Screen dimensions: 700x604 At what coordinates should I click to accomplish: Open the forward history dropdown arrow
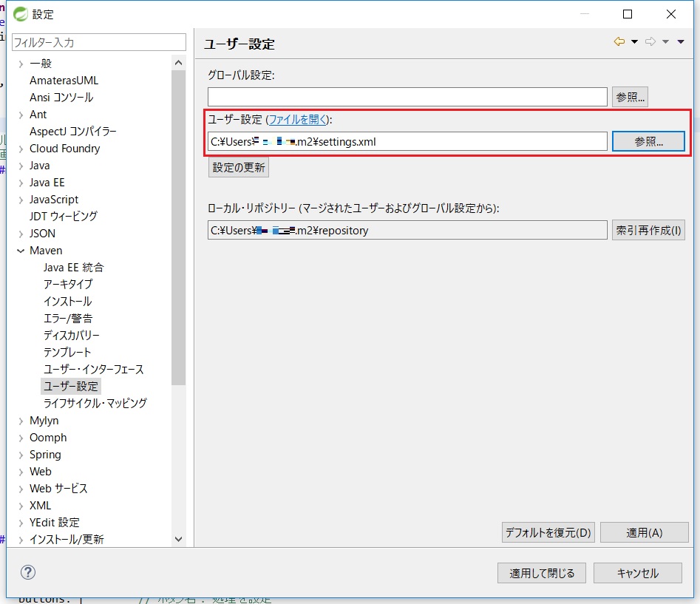pos(665,42)
